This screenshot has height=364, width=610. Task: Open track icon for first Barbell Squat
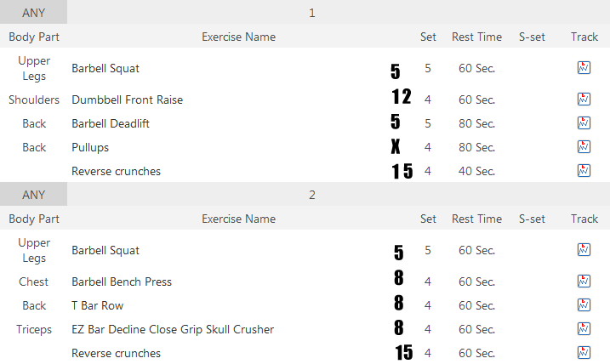pyautogui.click(x=584, y=68)
